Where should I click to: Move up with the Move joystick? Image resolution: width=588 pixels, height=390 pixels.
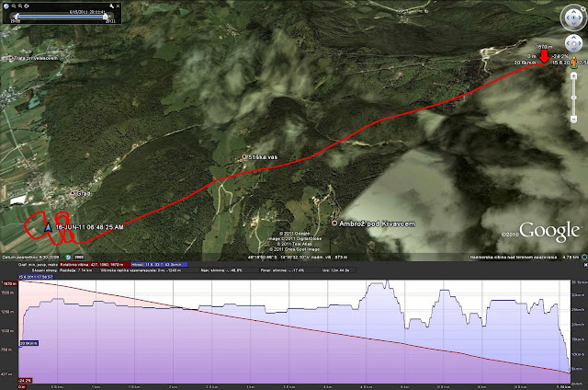573,38
